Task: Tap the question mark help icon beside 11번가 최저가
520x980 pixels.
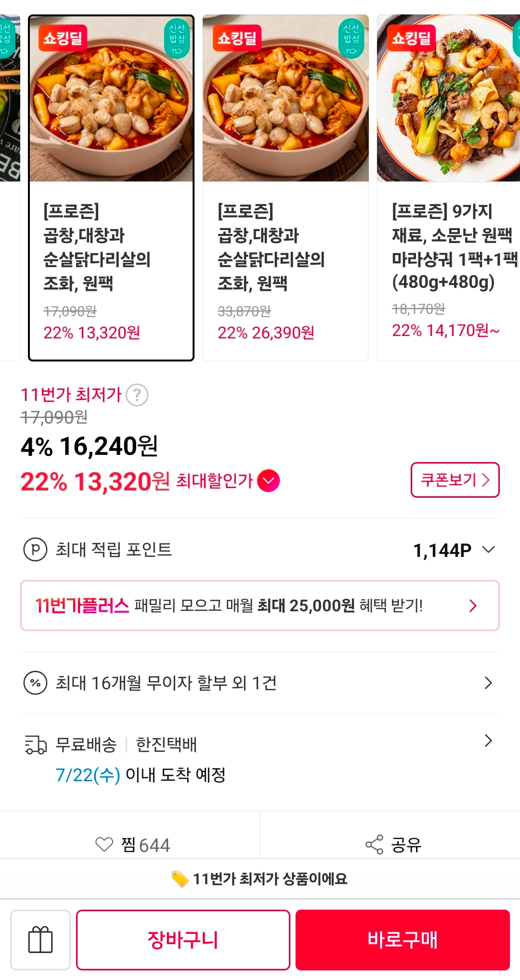Action: (x=137, y=395)
